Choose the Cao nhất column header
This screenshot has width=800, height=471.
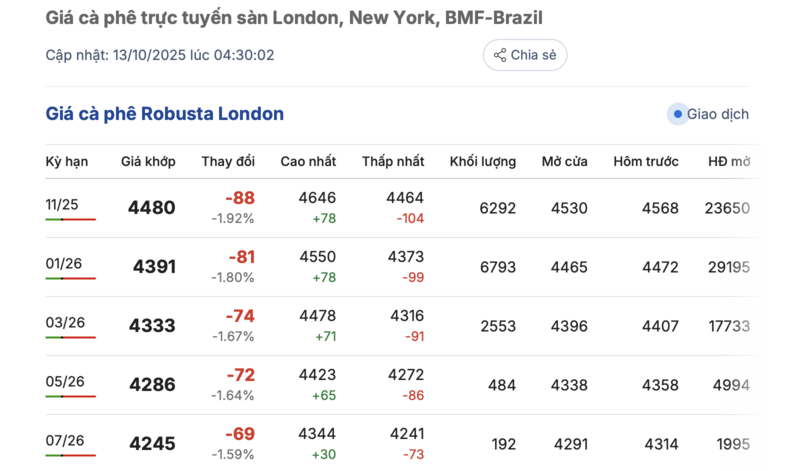click(x=308, y=161)
